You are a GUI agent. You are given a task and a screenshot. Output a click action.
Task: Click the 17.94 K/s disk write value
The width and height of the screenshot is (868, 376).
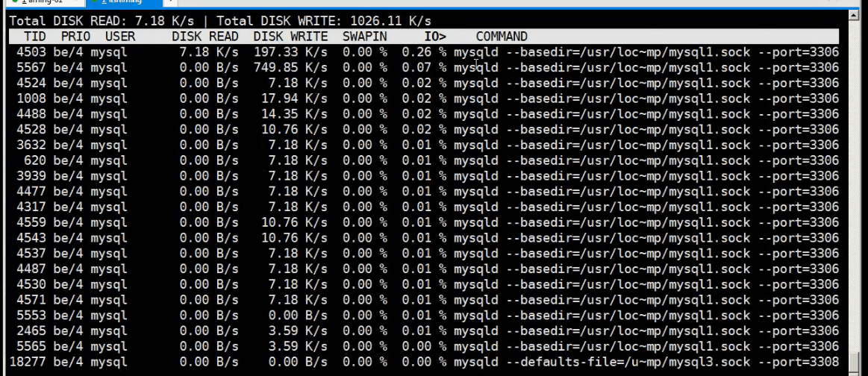[x=295, y=98]
